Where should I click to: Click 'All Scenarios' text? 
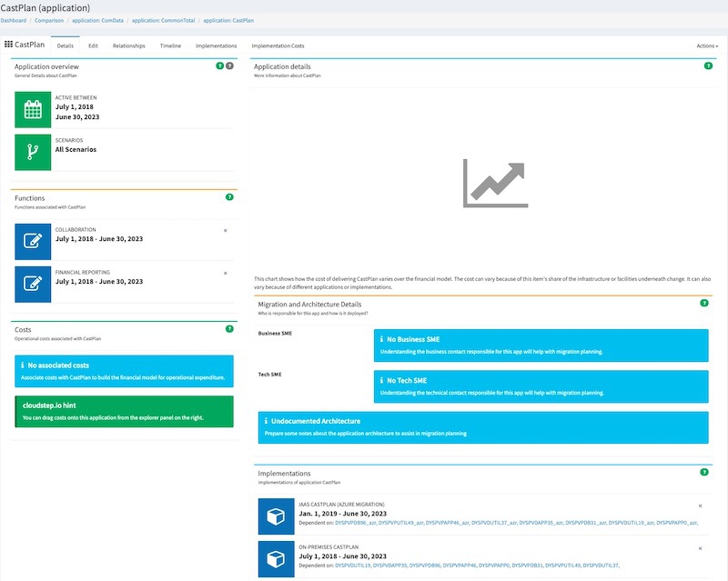[x=76, y=149]
